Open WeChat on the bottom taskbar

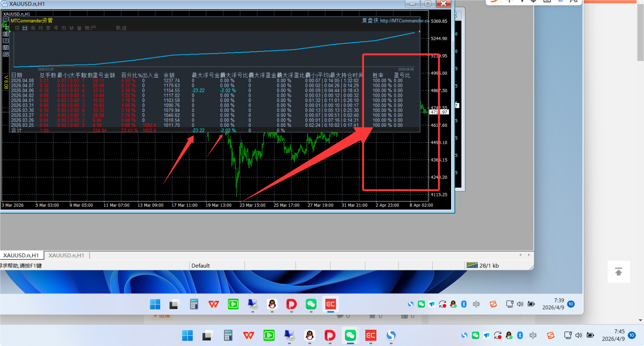tap(350, 335)
